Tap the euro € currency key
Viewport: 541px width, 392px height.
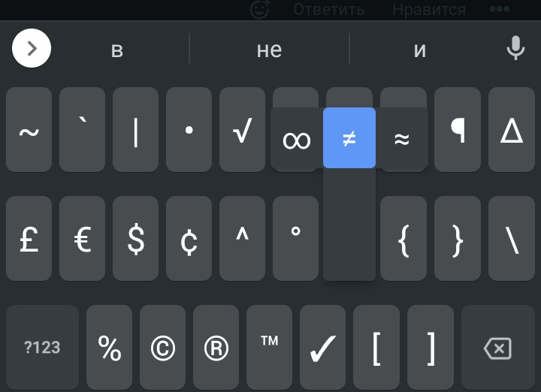82,239
